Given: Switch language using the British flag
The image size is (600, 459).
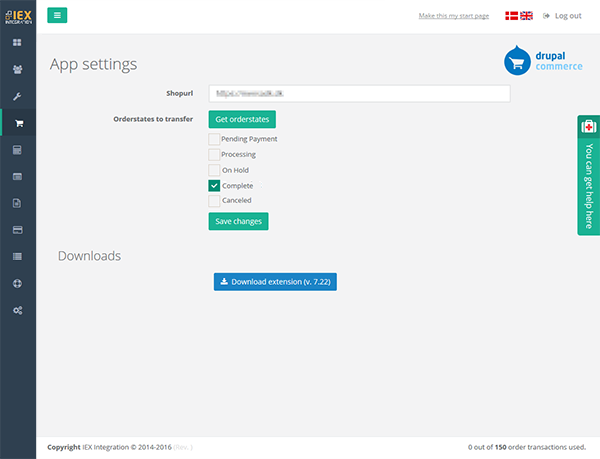Looking at the screenshot, I should pos(526,16).
